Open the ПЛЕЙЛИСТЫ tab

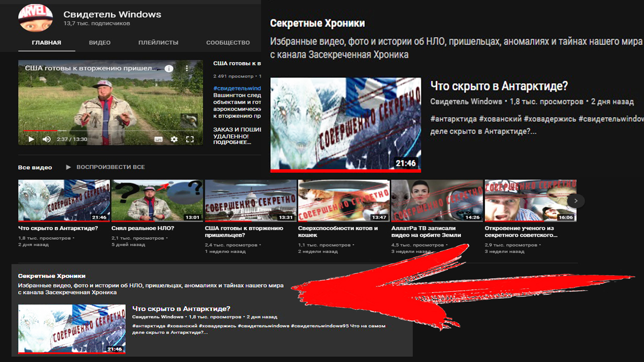tap(158, 43)
